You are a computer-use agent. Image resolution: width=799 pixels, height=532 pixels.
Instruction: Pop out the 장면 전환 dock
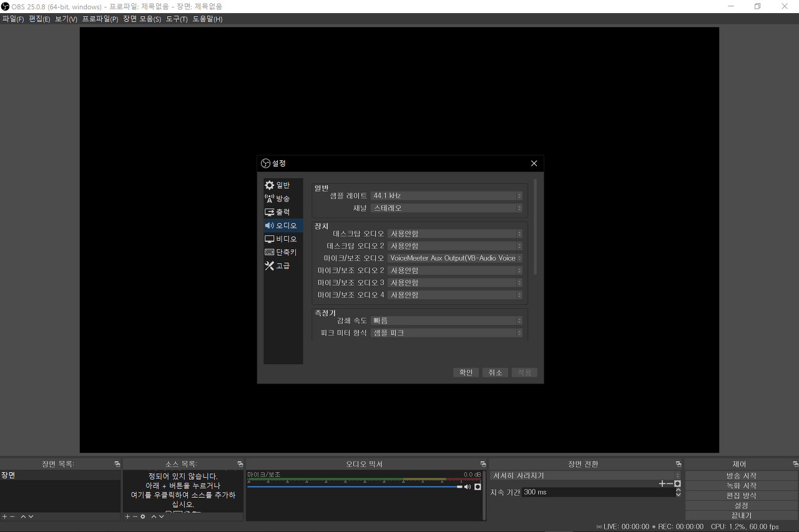tap(678, 464)
